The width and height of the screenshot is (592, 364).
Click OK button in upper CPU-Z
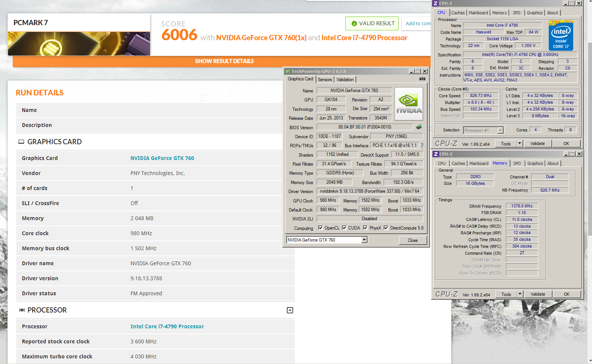click(x=566, y=143)
